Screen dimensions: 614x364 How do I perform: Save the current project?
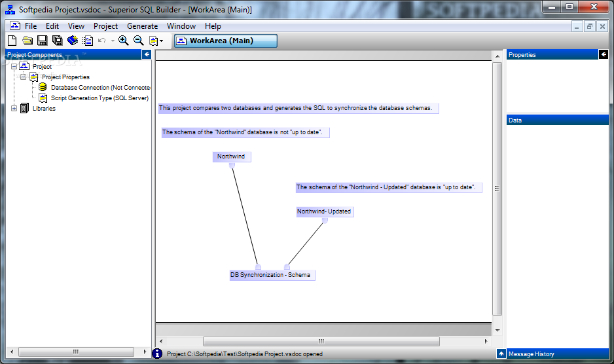pos(43,41)
